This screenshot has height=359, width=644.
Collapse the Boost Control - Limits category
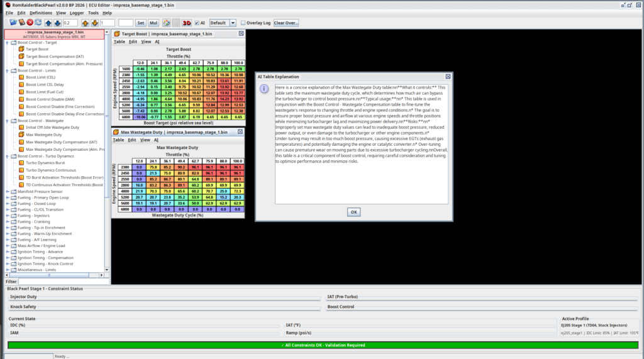pos(8,70)
